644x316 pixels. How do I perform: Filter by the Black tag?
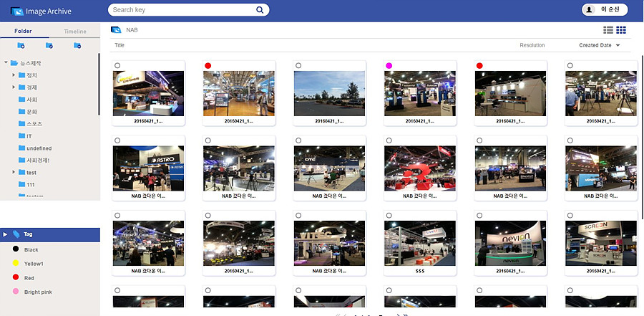(x=31, y=250)
